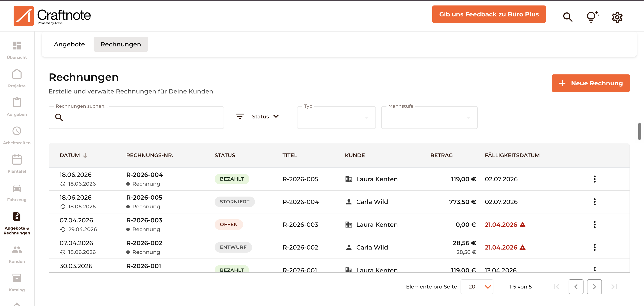
Task: Open invoice number R-2026-005
Action: point(144,197)
